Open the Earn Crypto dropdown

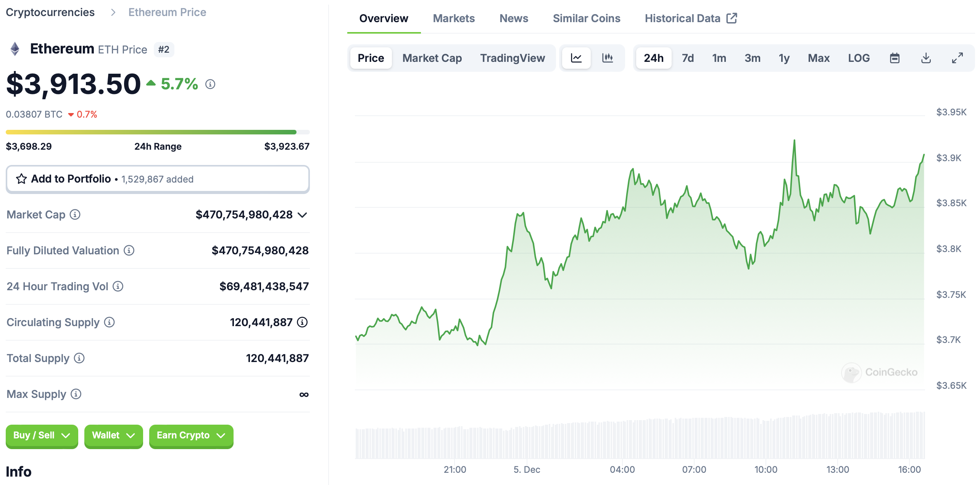coord(191,435)
